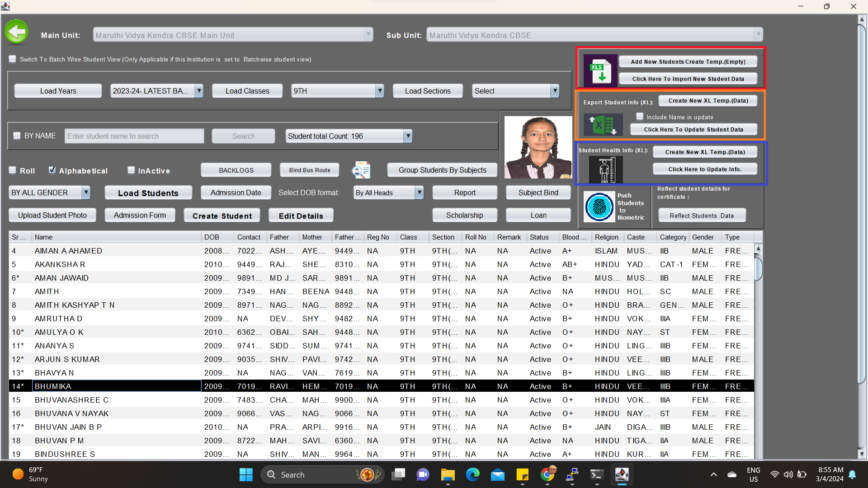The image size is (868, 488).
Task: Open File Explorer from the taskbar
Action: (x=448, y=474)
